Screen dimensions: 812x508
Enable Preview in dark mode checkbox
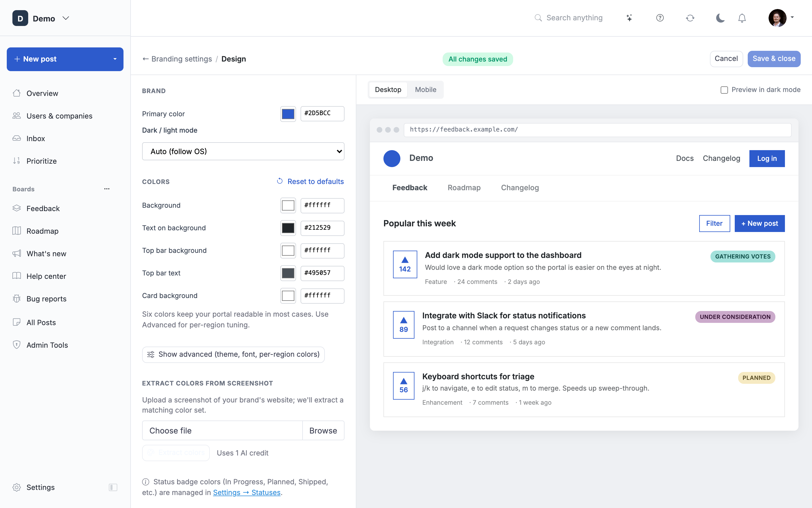tap(724, 90)
